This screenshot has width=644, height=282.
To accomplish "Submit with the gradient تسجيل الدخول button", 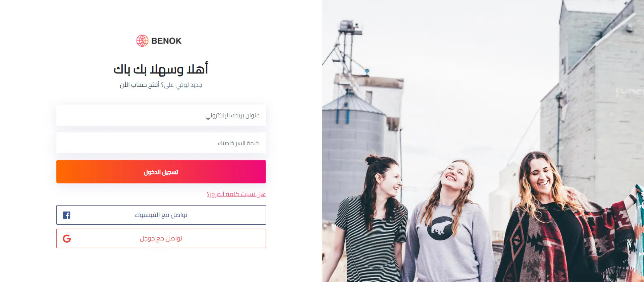I will [x=161, y=172].
